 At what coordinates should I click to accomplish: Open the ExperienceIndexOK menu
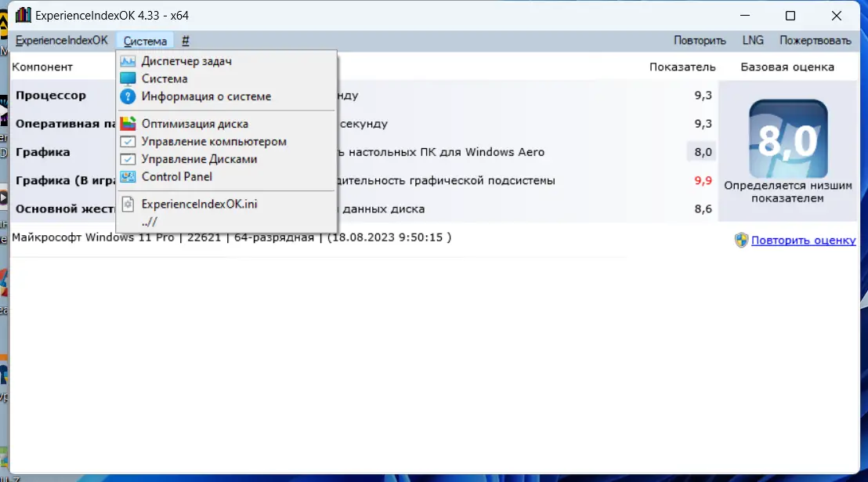point(61,41)
